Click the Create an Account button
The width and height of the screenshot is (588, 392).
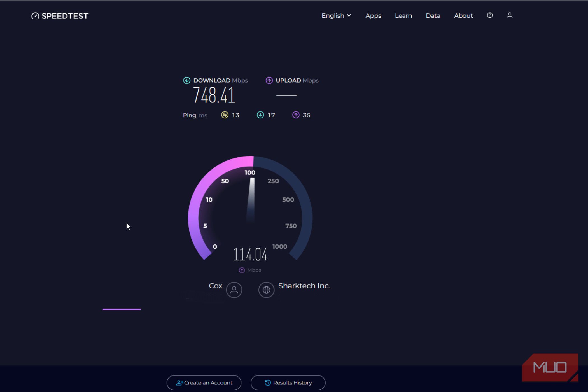click(x=204, y=383)
